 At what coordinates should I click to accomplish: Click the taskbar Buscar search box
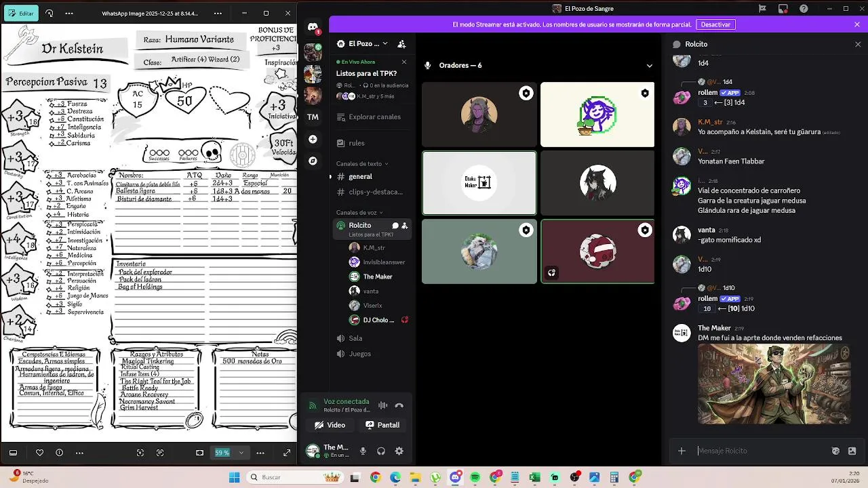click(x=294, y=477)
